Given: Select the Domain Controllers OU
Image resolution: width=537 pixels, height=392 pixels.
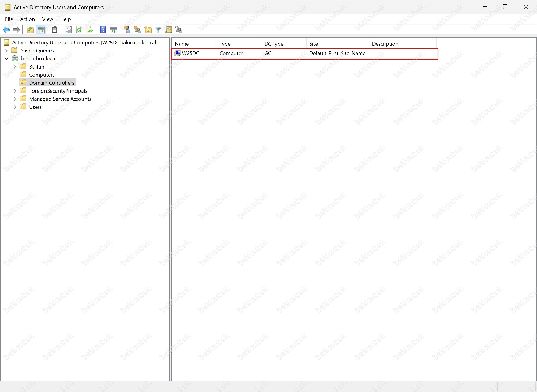Looking at the screenshot, I should click(52, 83).
